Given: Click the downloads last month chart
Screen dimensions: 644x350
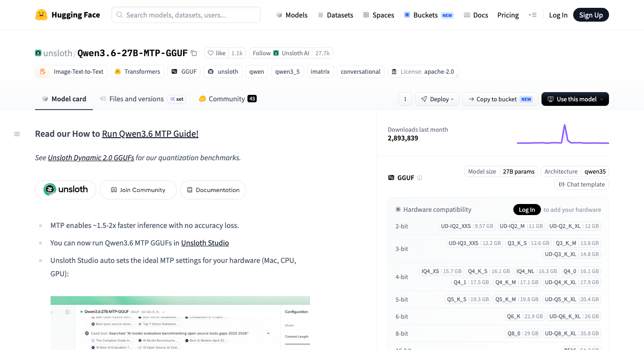Looking at the screenshot, I should pyautogui.click(x=563, y=134).
